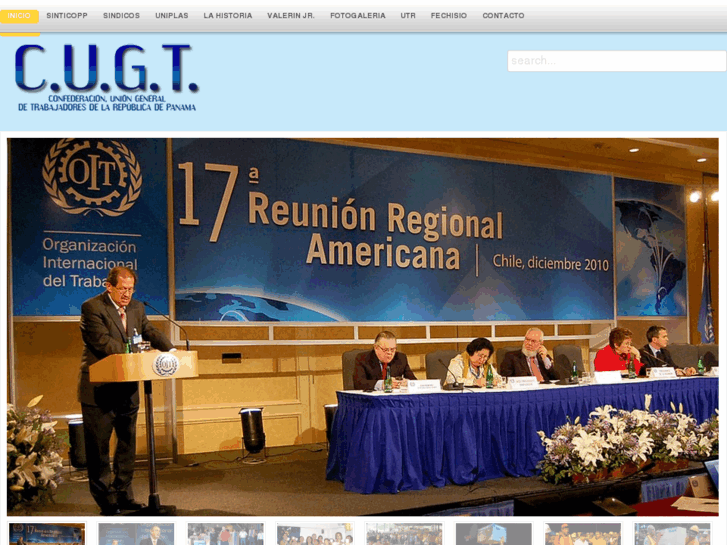
Task: Select the eighth, last thumbnail in the row
Action: 672,534
